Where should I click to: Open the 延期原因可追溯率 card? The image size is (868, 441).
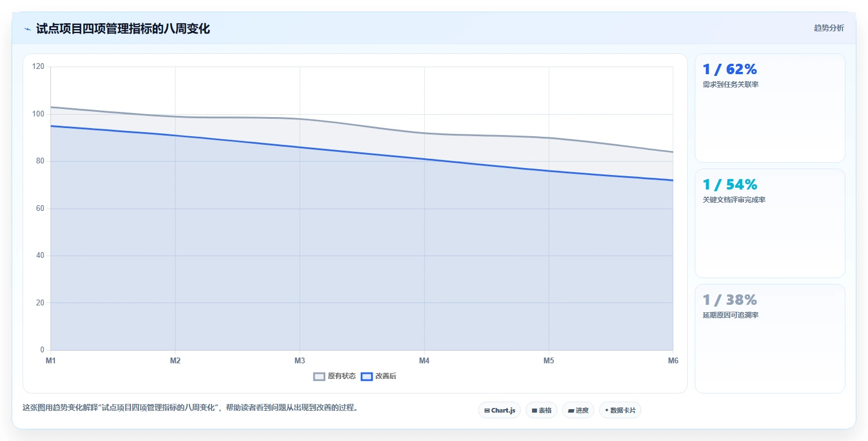pyautogui.click(x=769, y=338)
